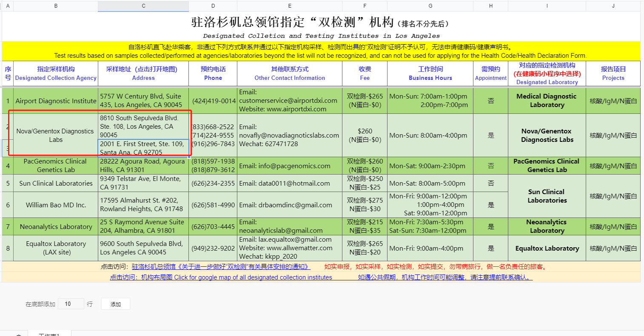
Task: Select column F header
Action: click(x=365, y=6)
